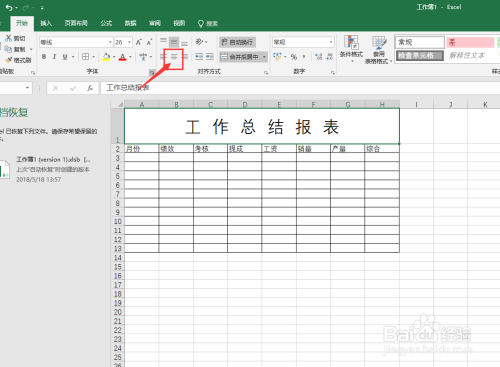Decrease indent in alignment group
Image resolution: width=500 pixels, height=367 pixels.
click(x=199, y=57)
